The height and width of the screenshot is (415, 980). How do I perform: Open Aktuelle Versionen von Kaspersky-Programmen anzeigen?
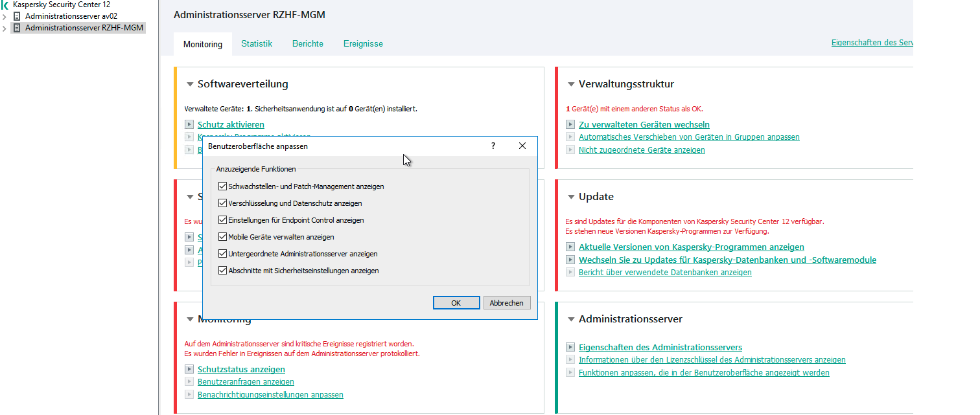coord(692,247)
